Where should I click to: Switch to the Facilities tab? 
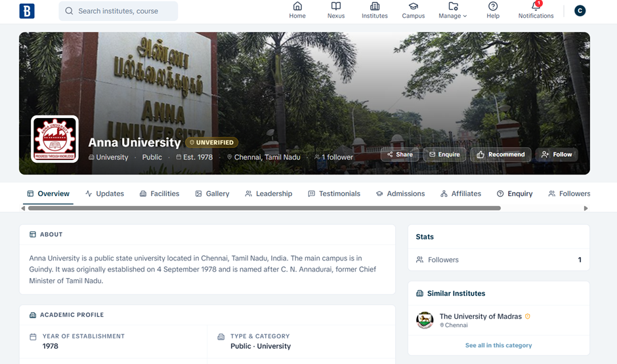click(x=160, y=193)
